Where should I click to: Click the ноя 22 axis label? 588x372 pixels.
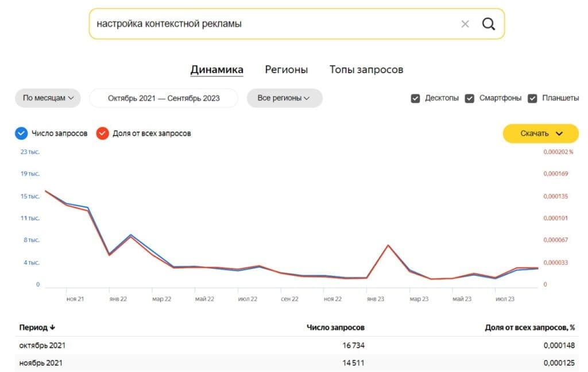click(332, 299)
